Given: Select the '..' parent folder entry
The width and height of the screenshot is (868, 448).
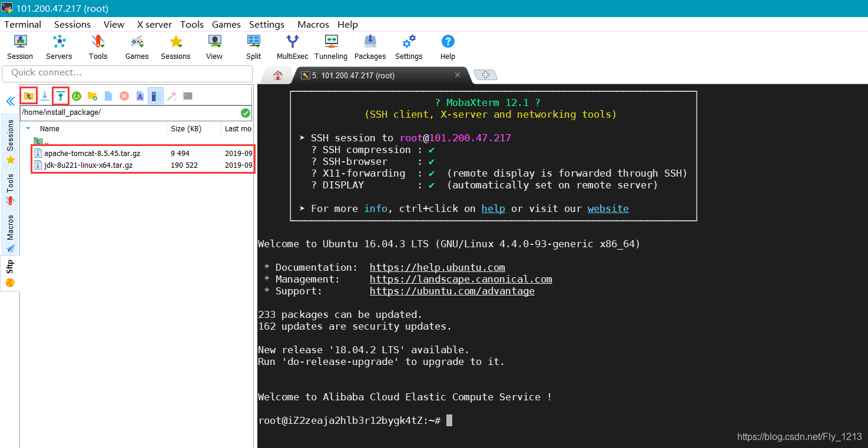Looking at the screenshot, I should [41, 141].
